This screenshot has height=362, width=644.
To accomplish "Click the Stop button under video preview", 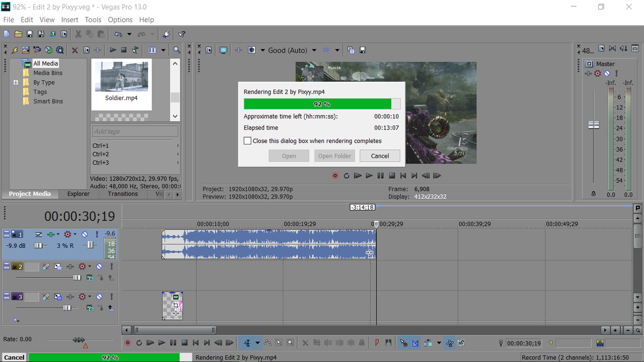I will click(x=392, y=176).
